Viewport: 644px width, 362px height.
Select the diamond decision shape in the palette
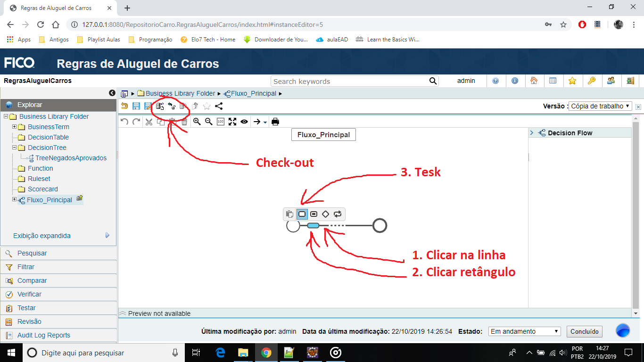pos(325,214)
